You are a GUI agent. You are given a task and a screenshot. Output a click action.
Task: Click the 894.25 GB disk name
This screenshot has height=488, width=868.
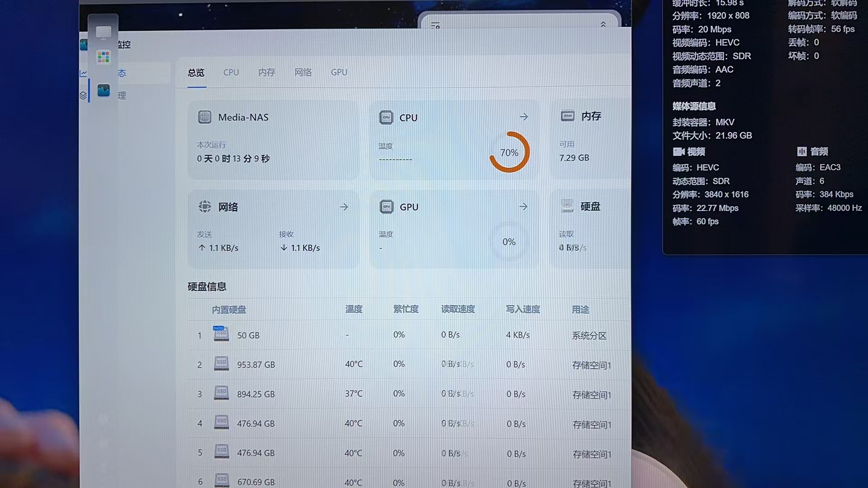click(256, 394)
